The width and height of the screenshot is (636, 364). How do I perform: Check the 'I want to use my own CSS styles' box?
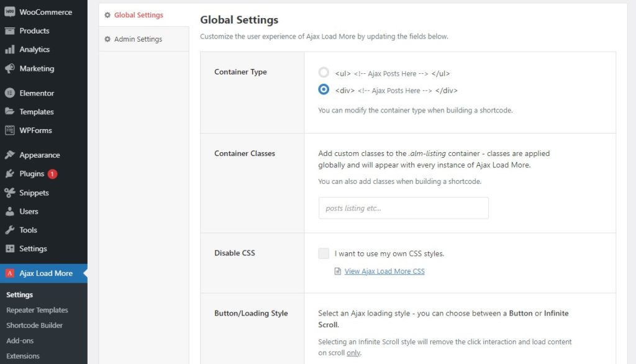tap(323, 253)
